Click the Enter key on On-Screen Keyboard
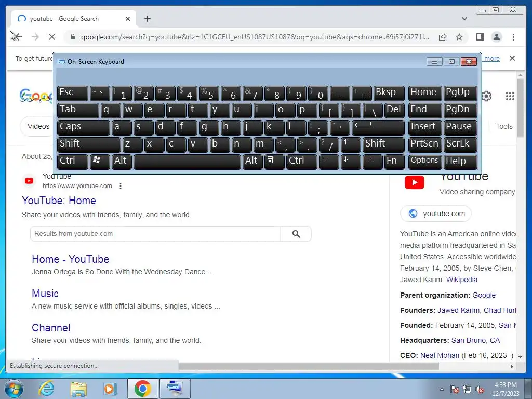 pos(378,127)
